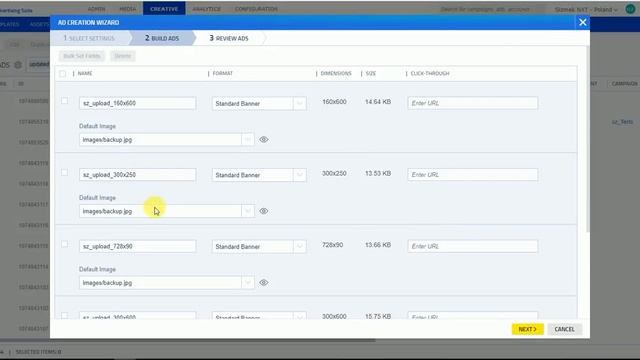The height and width of the screenshot is (360, 640).
Task: Open the Analytics tab in top navigation
Action: point(207,9)
